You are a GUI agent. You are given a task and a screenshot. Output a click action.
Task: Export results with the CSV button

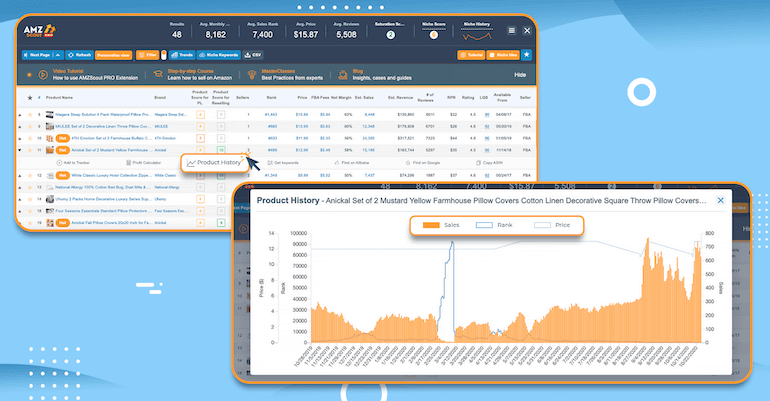click(x=253, y=55)
